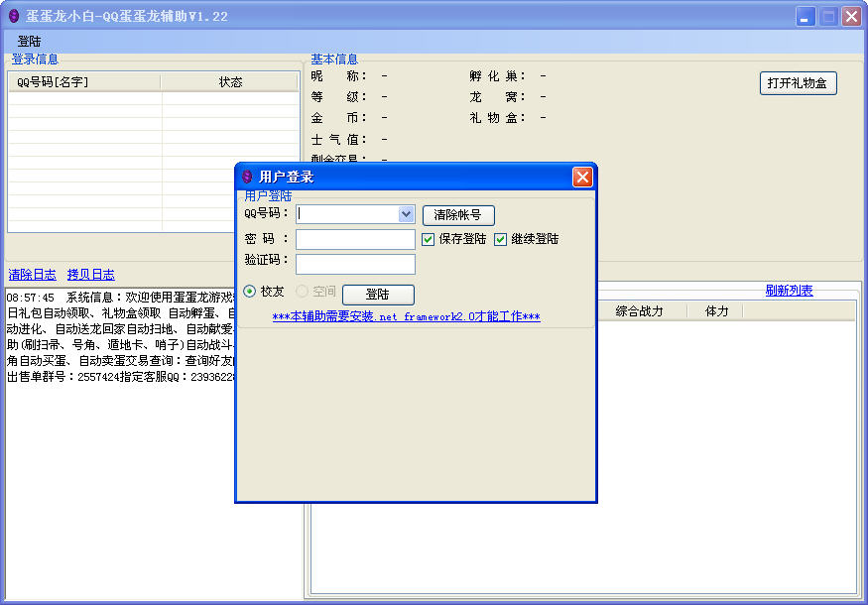Select the 空间 radio button
Viewport: 868px width, 605px height.
click(303, 292)
